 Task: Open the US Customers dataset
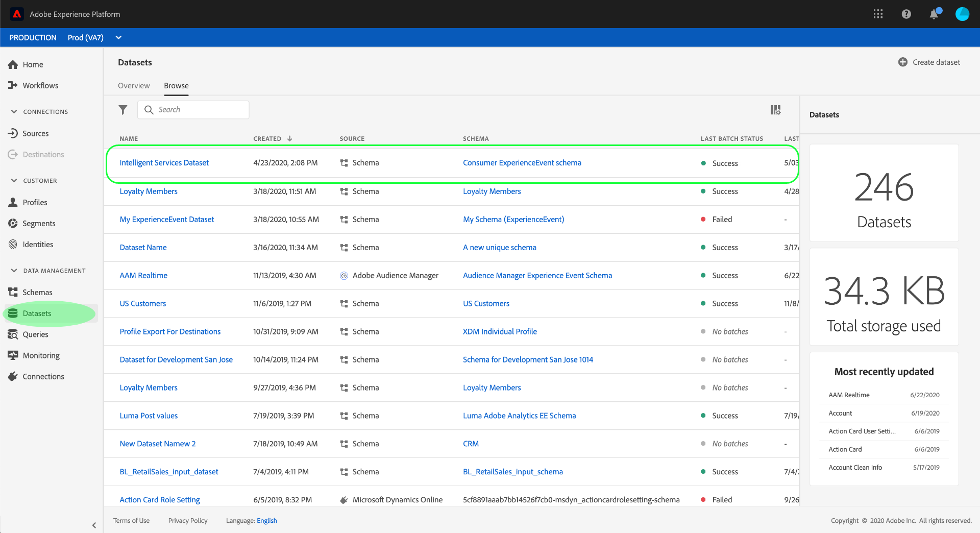pos(143,304)
